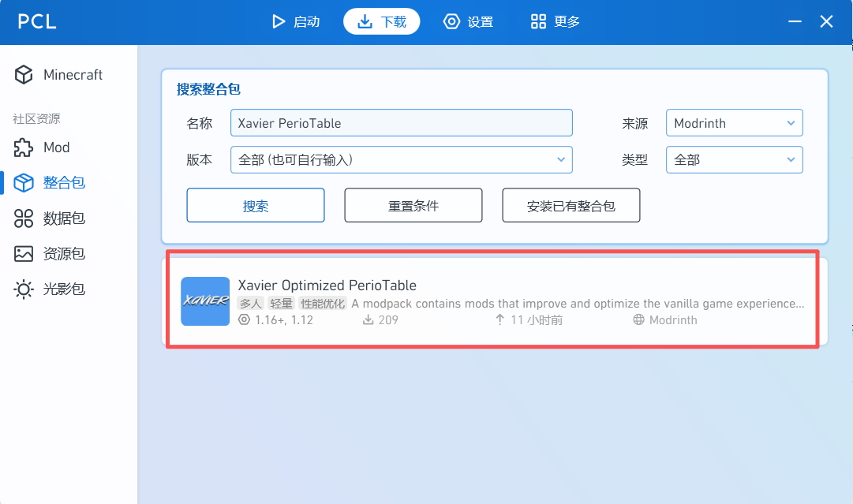Click the 社区资源 section label
The image size is (853, 504).
(36, 118)
